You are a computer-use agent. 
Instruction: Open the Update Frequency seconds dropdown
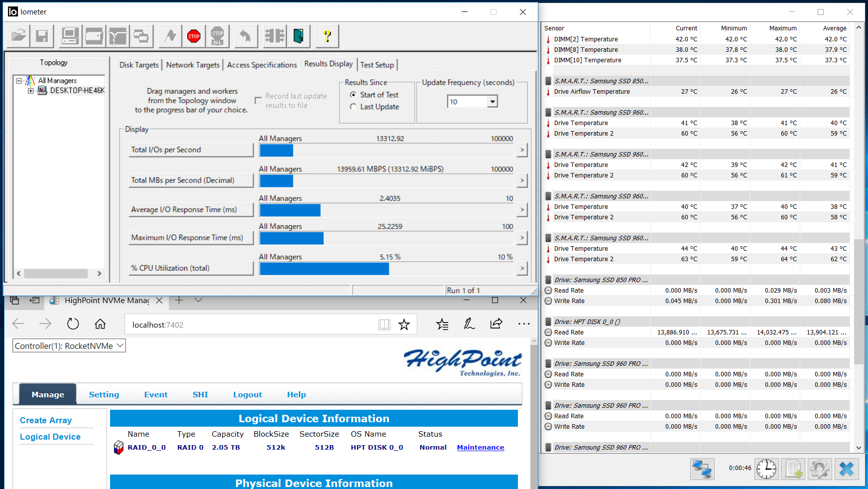coord(493,102)
